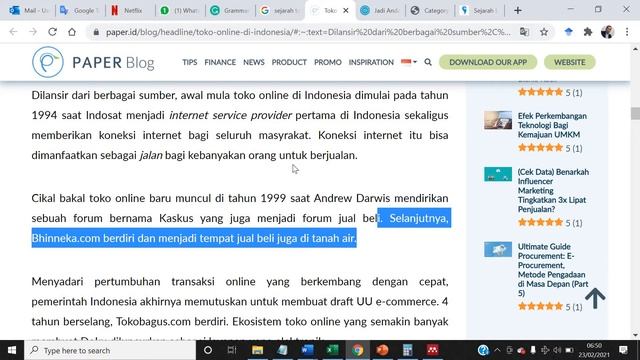The image size is (640, 360).
Task: Click star rating under the Influencer Marketing article
Action: click(x=540, y=222)
